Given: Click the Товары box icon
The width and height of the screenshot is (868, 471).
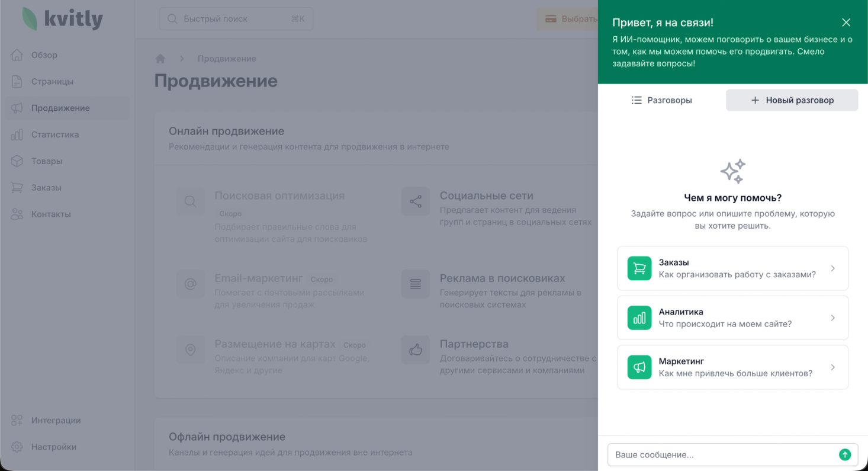Looking at the screenshot, I should [x=17, y=161].
